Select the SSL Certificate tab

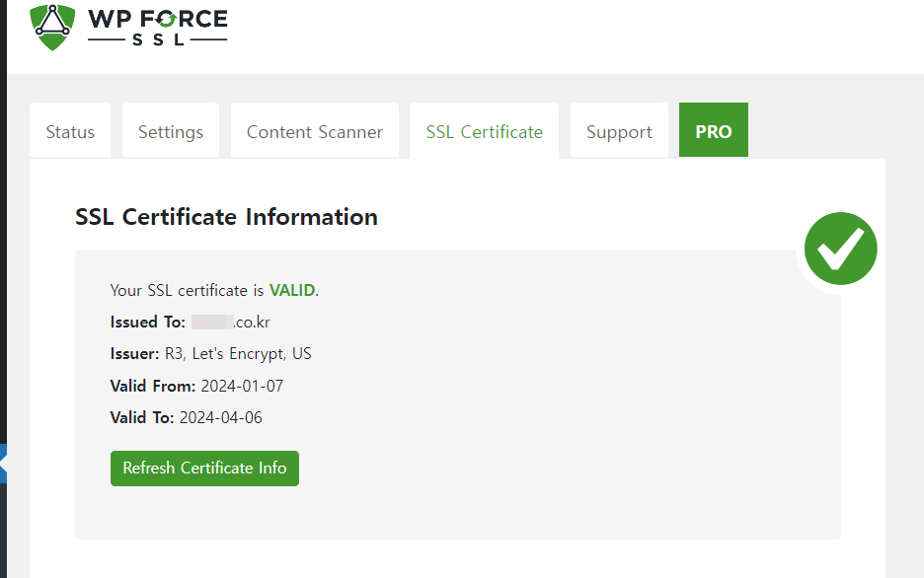tap(485, 130)
